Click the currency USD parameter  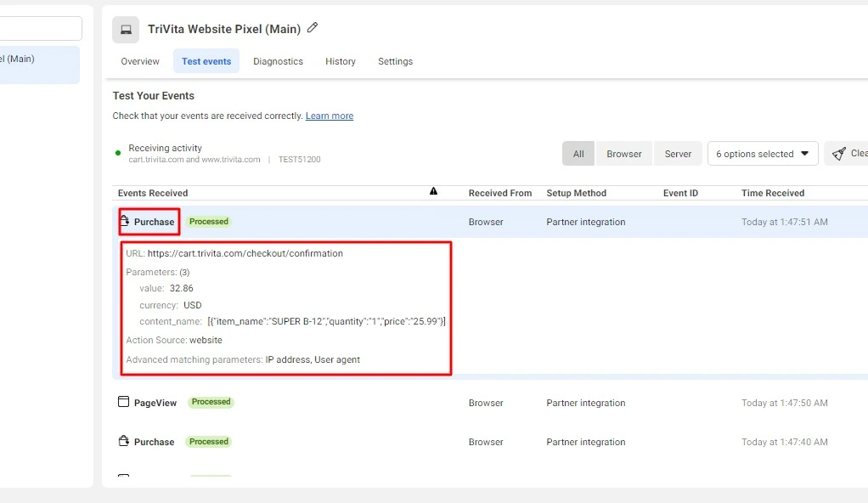193,305
